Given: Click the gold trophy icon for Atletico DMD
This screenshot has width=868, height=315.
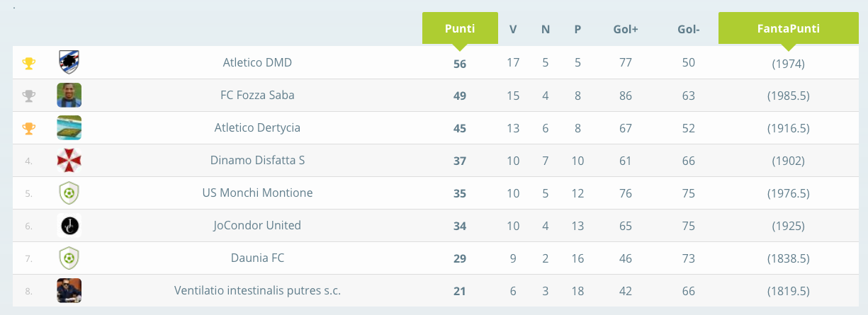Looking at the screenshot, I should pos(28,64).
